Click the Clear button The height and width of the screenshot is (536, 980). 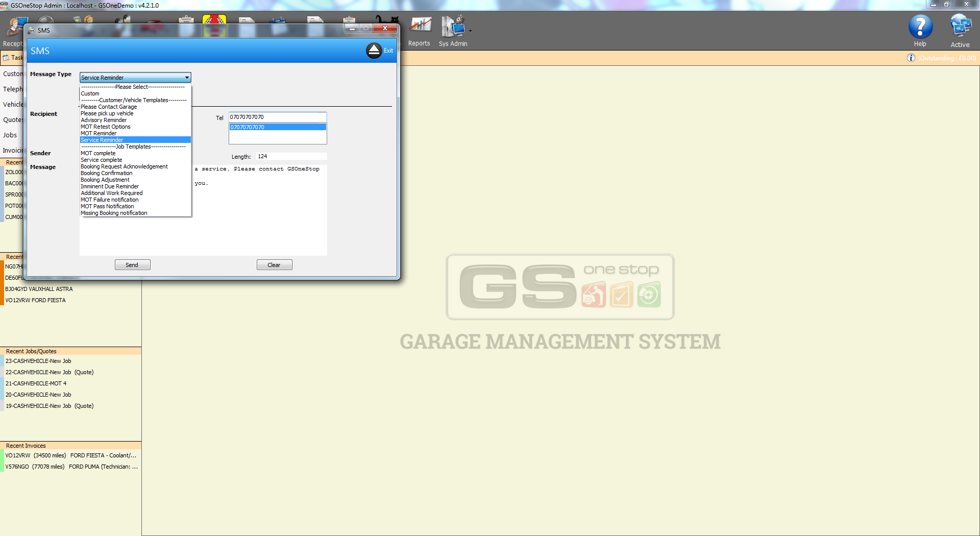click(x=274, y=265)
